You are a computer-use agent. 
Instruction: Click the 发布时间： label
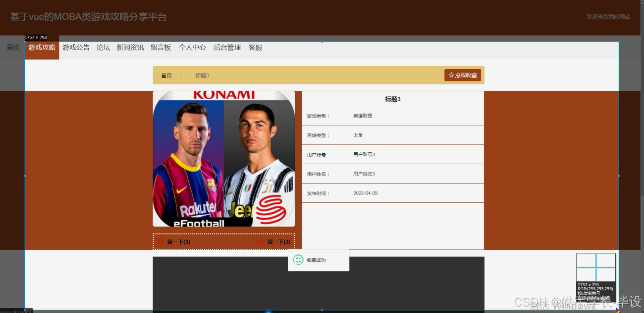(318, 193)
